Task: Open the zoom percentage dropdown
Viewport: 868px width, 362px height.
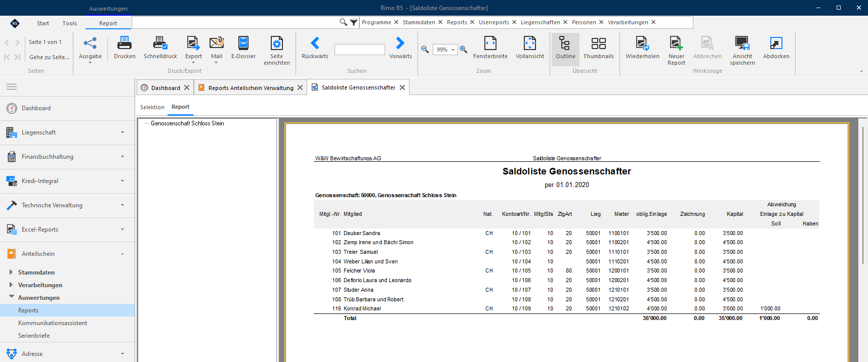Action: coord(453,50)
